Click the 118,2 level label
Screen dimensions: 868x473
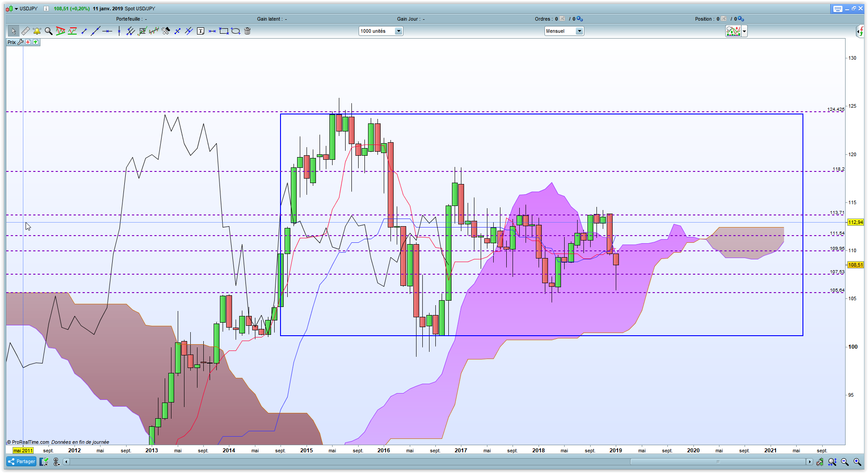(838, 169)
